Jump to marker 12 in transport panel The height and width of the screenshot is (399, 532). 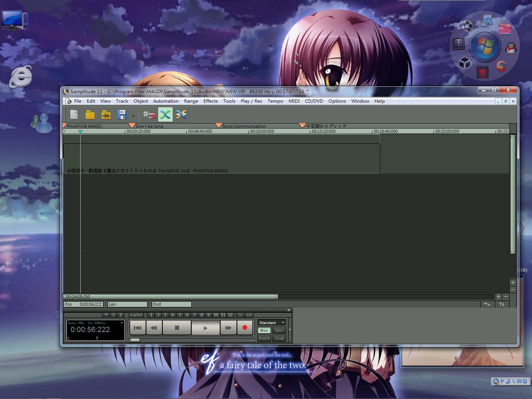pyautogui.click(x=230, y=315)
